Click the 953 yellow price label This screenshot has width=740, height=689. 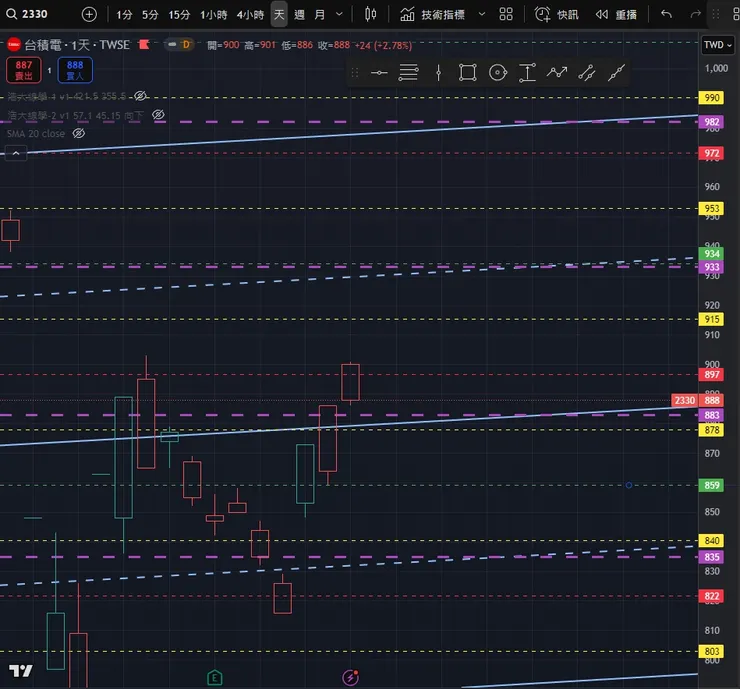711,208
